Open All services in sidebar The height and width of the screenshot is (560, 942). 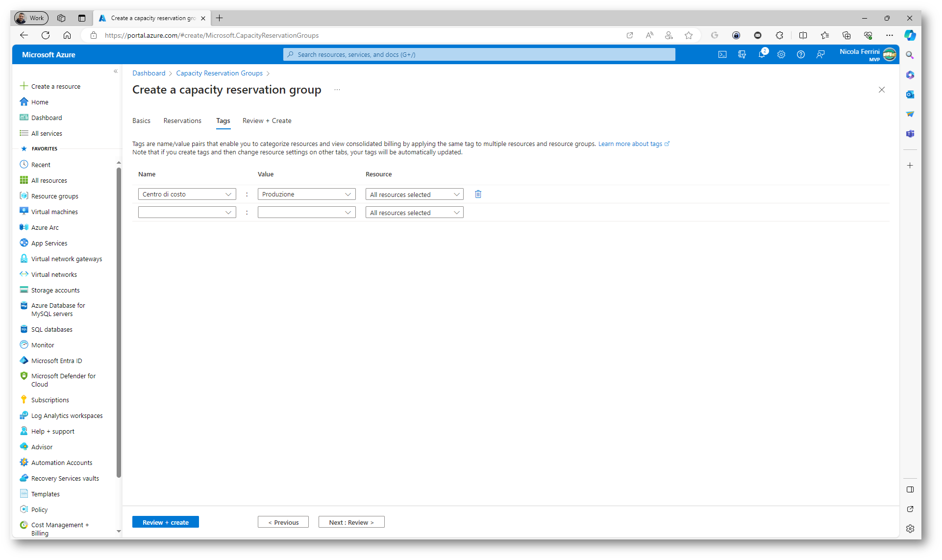click(47, 133)
